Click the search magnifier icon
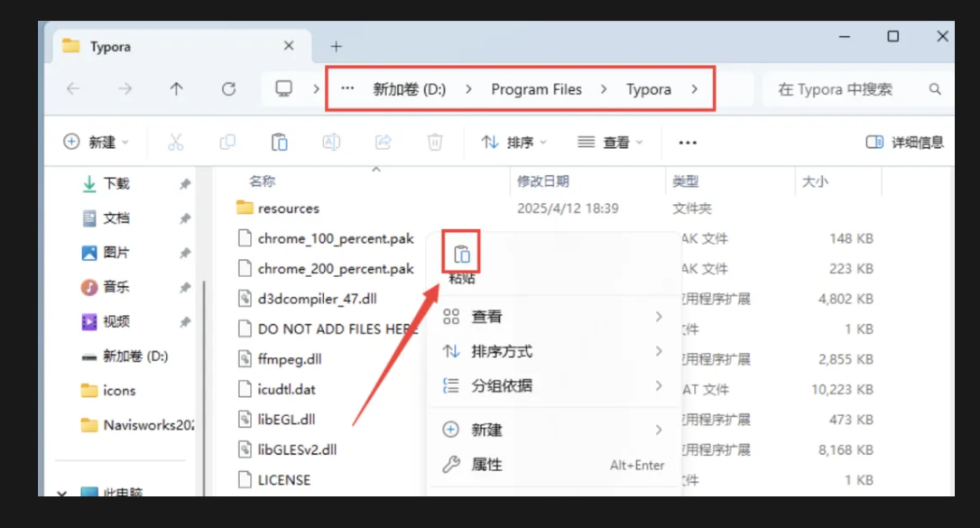Viewport: 980px width, 528px height. [935, 89]
